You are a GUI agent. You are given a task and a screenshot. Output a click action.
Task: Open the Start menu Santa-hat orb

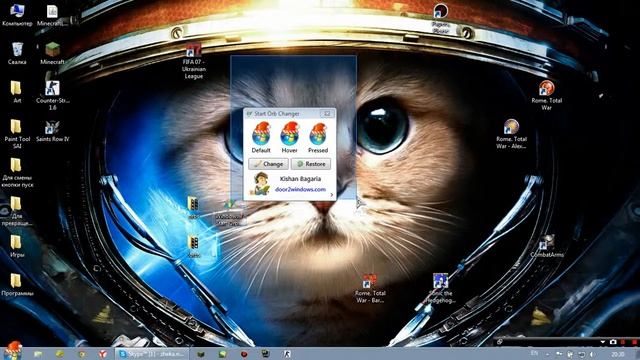pyautogui.click(x=13, y=352)
